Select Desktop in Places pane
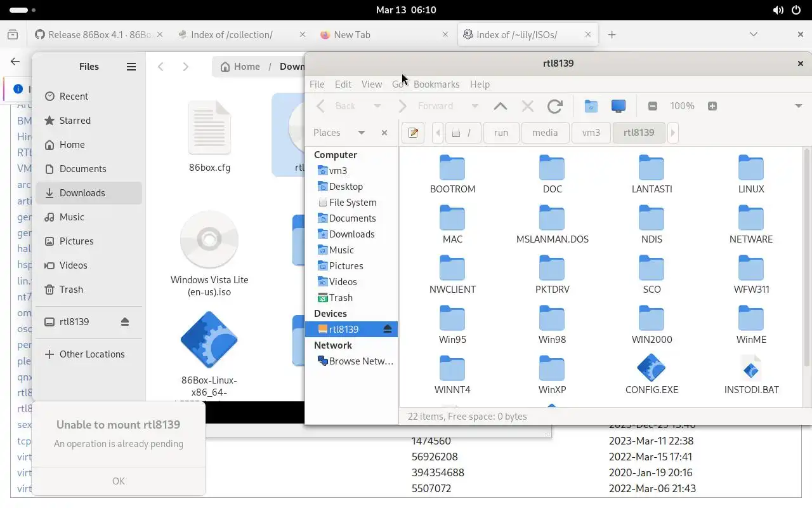This screenshot has height=508, width=812. (x=352, y=187)
